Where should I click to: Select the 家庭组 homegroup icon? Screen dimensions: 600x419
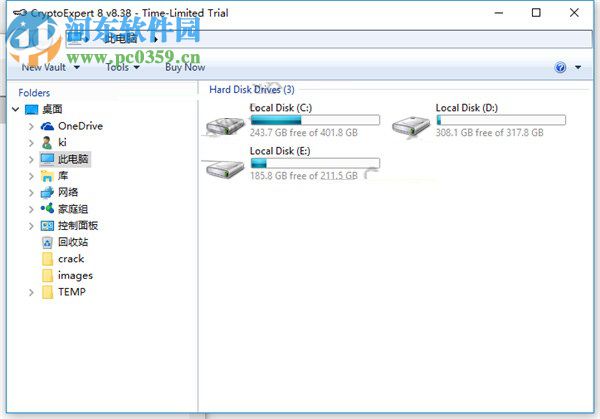click(47, 209)
